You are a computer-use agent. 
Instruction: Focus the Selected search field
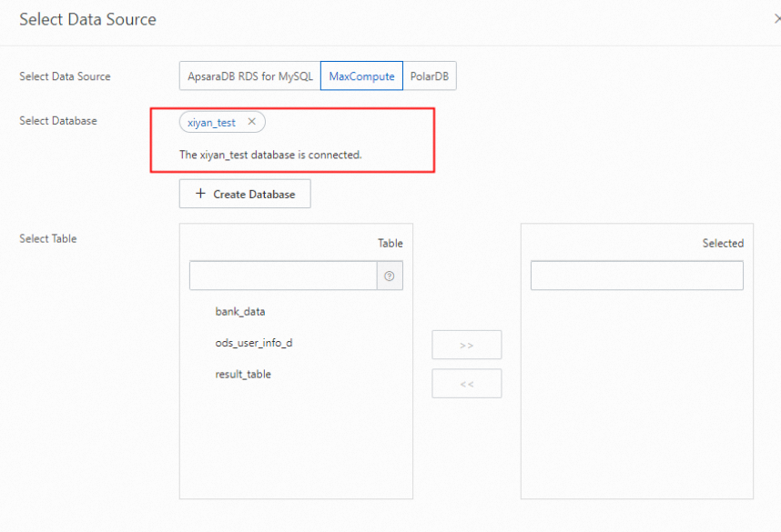click(637, 276)
